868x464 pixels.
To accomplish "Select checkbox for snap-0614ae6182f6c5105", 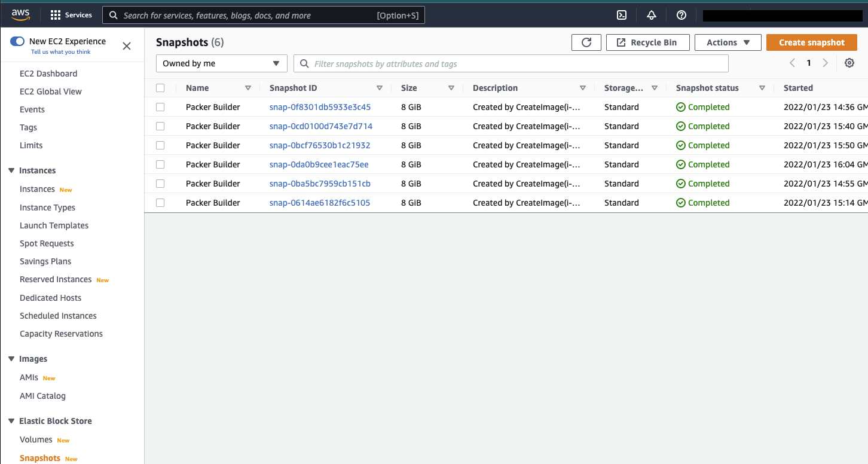I will (x=160, y=203).
